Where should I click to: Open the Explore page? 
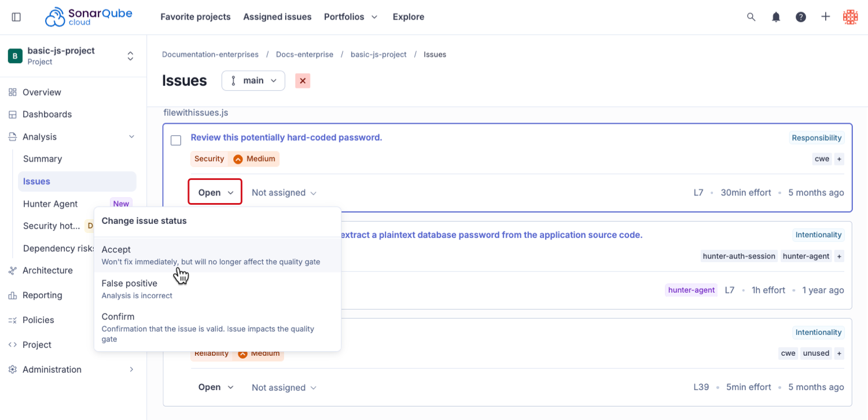(x=409, y=17)
